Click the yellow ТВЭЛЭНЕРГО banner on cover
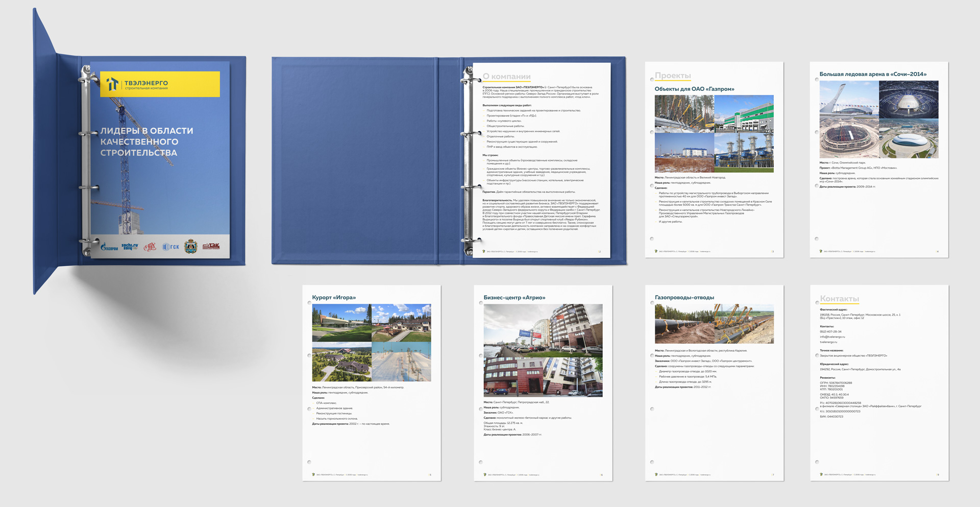Viewport: 980px width, 507px height. 160,84
